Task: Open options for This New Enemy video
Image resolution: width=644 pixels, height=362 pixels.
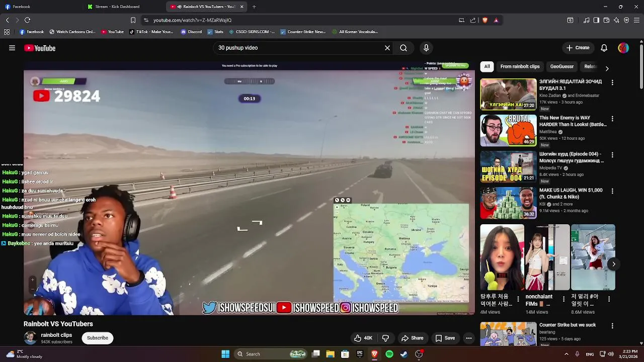Action: click(612, 119)
